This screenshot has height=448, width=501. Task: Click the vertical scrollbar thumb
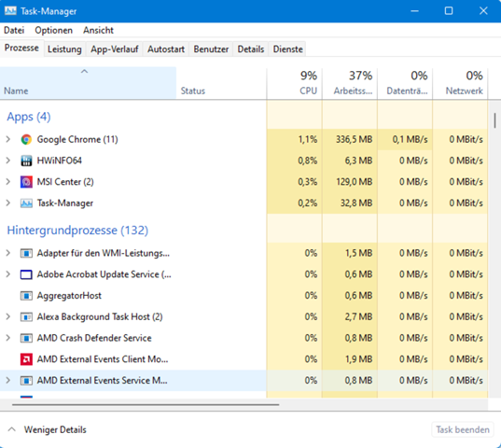click(x=494, y=120)
